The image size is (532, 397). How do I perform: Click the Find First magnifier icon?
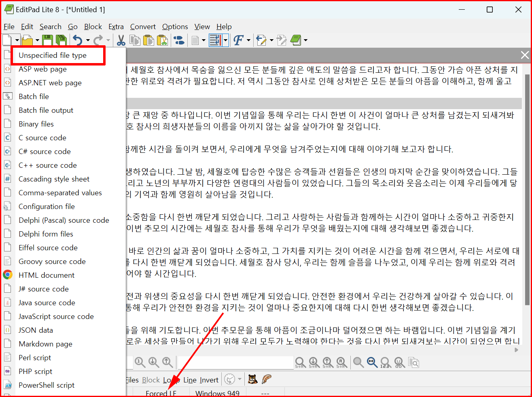click(140, 362)
